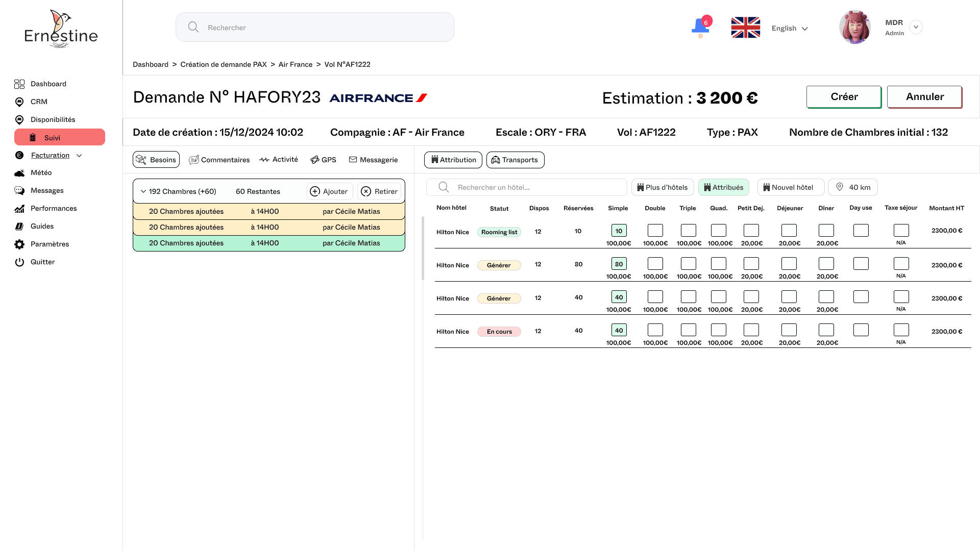
Task: Click the Ajouter plus icon
Action: (315, 191)
